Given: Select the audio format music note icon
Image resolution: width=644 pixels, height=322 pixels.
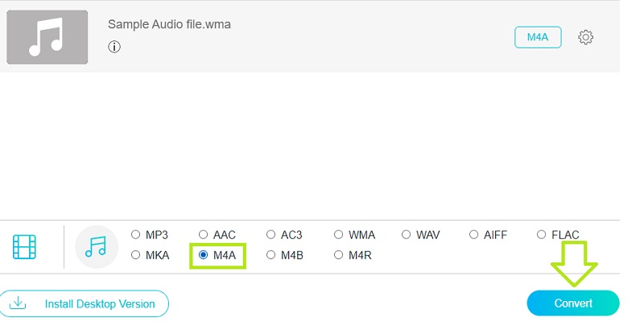Looking at the screenshot, I should click(96, 246).
